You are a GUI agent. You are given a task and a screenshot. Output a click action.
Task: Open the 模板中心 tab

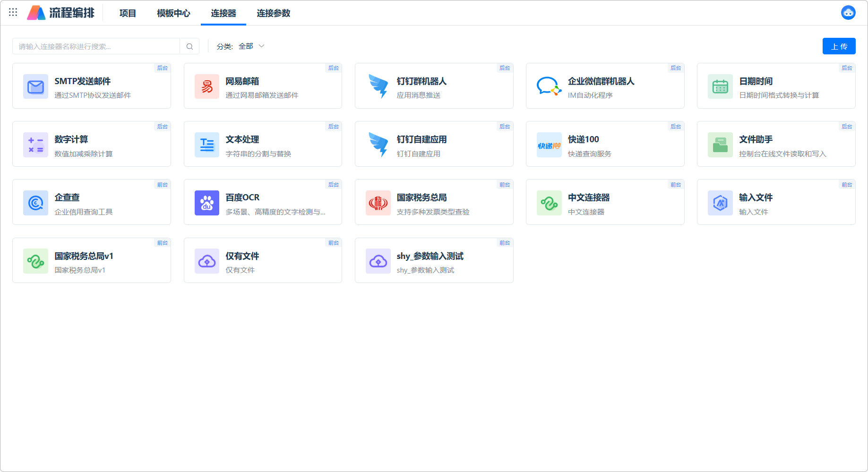tap(173, 13)
